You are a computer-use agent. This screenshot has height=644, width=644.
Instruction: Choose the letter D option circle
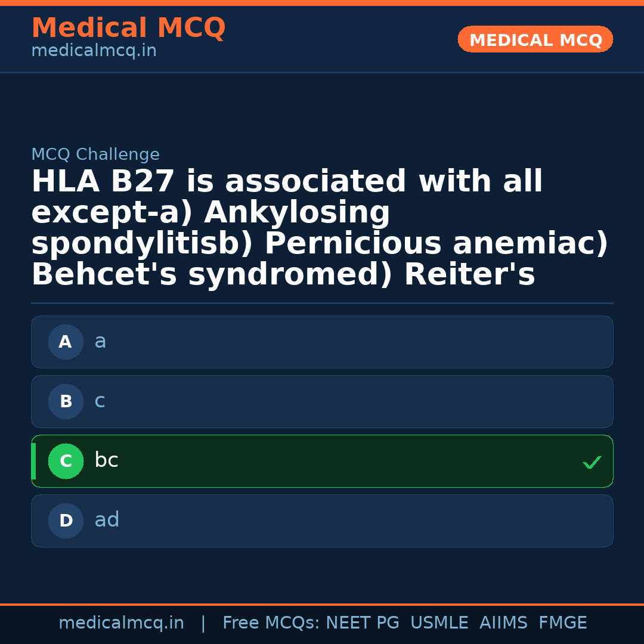pyautogui.click(x=66, y=521)
